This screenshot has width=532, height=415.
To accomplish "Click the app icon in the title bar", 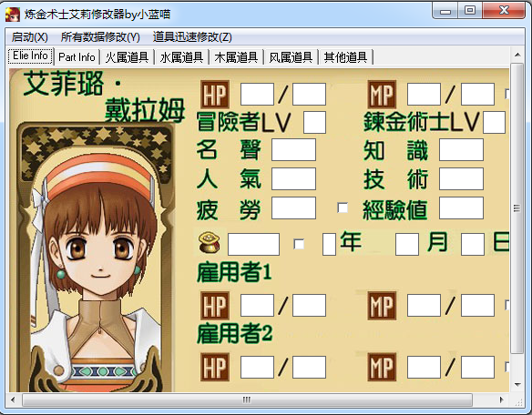I will pos(13,15).
